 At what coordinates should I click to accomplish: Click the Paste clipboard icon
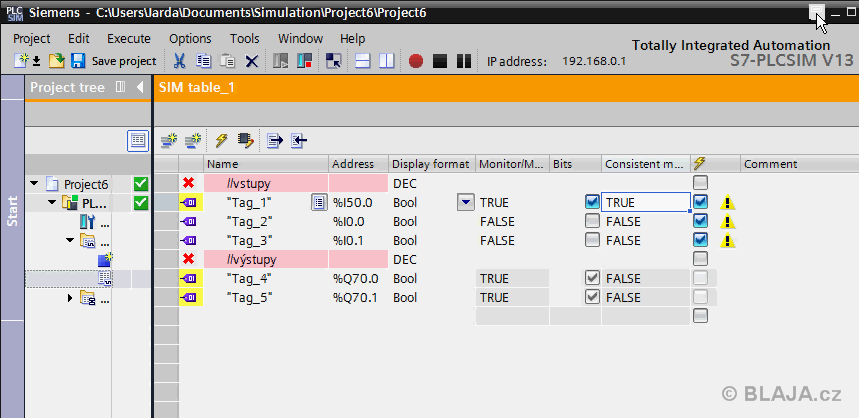coord(227,60)
